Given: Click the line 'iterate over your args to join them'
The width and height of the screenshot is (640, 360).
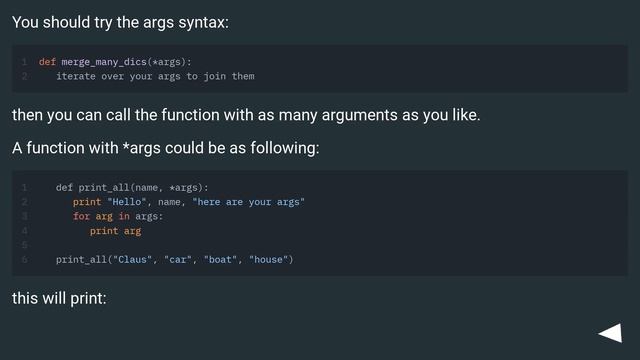Looking at the screenshot, I should (155, 76).
